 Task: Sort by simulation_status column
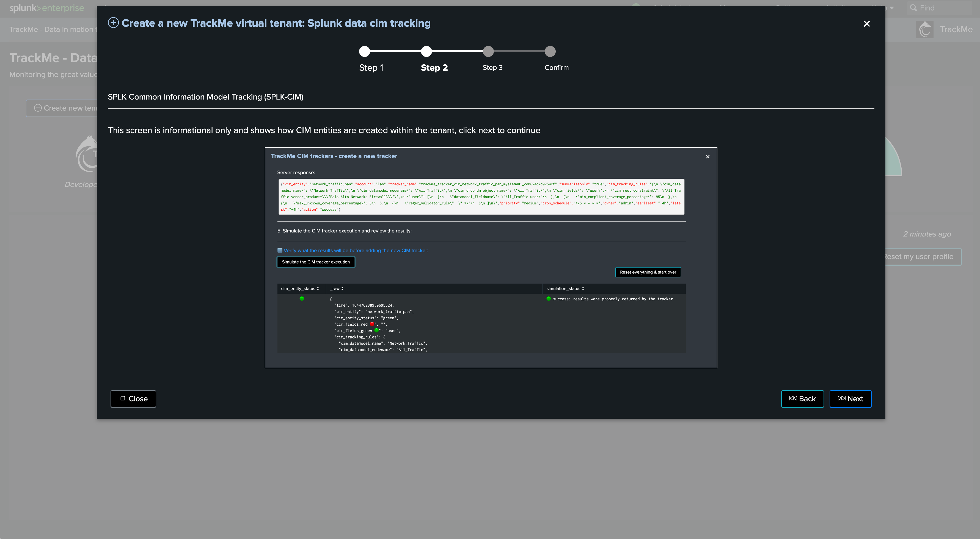565,289
